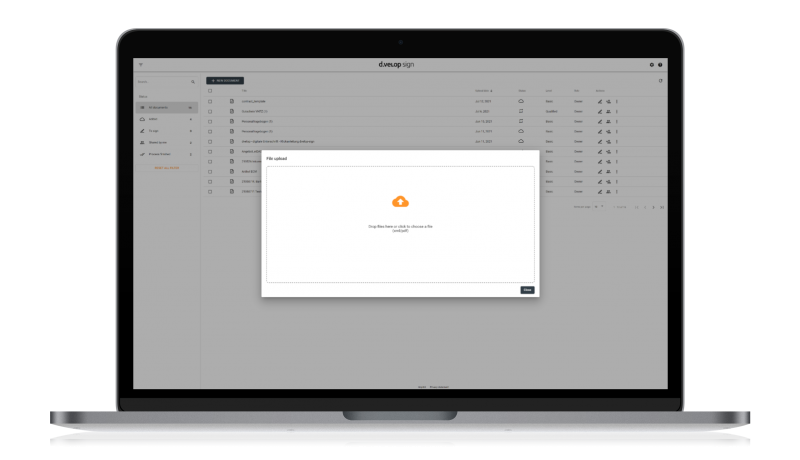Click the Close button in File upload dialog

(527, 290)
